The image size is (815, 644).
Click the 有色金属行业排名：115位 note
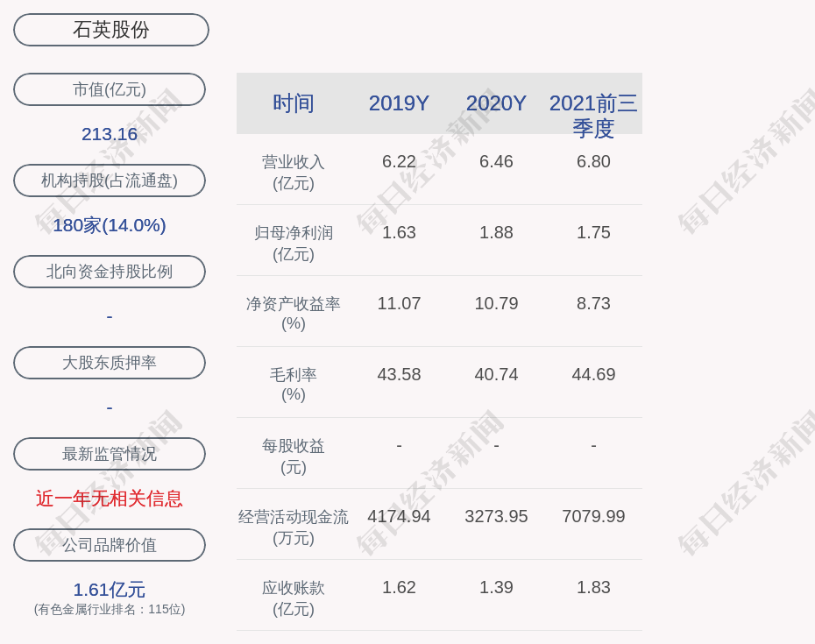pos(110,609)
